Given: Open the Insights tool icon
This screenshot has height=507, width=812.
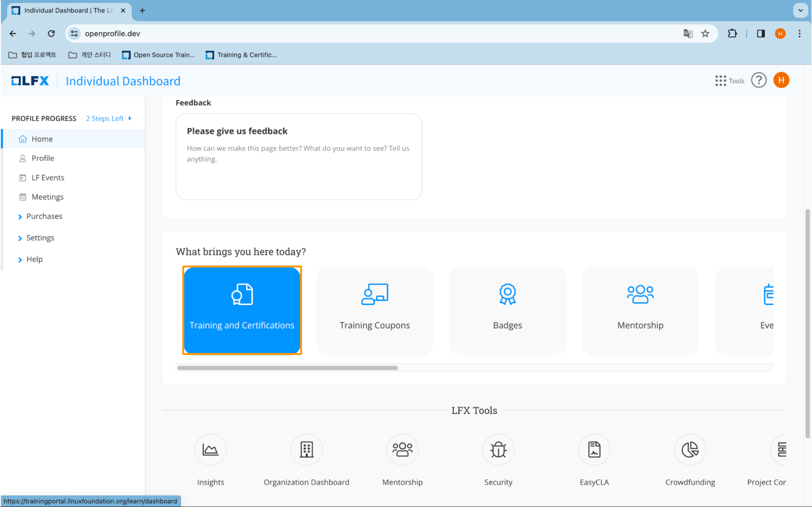Looking at the screenshot, I should 211,449.
